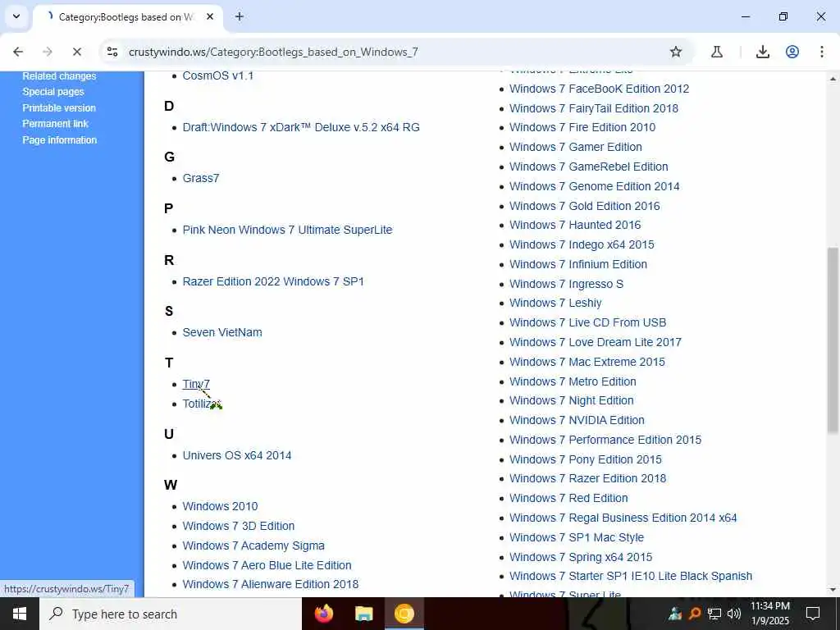Image resolution: width=840 pixels, height=630 pixels.
Task: Open Windows 7 Indego x64 2015
Action: 582,244
